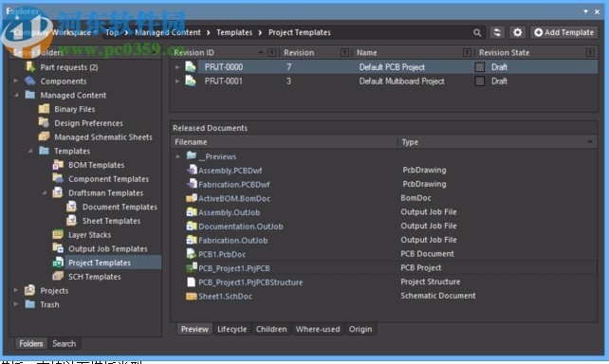The image size is (609, 364).
Task: Click the Draftsman Templates folder icon
Action: (58, 192)
